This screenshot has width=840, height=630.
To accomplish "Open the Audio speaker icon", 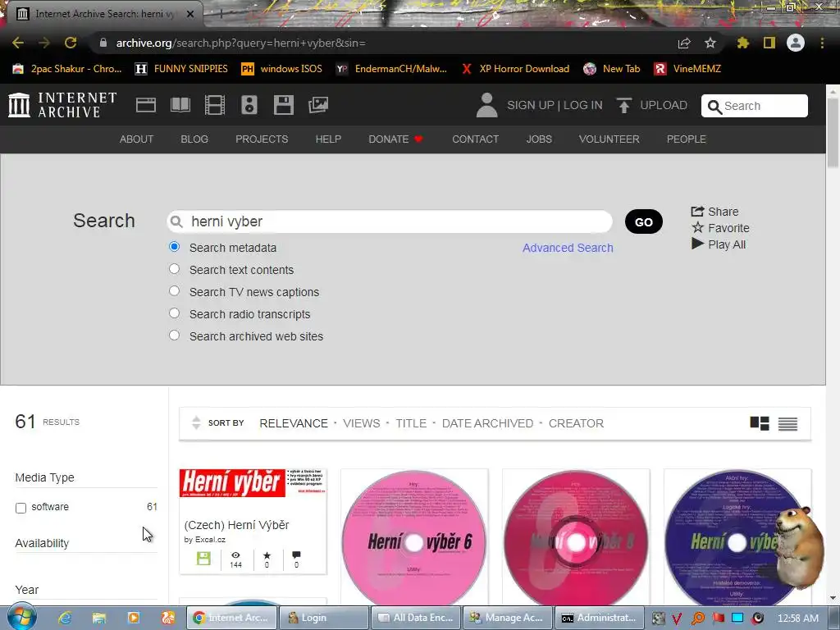I will tap(249, 105).
